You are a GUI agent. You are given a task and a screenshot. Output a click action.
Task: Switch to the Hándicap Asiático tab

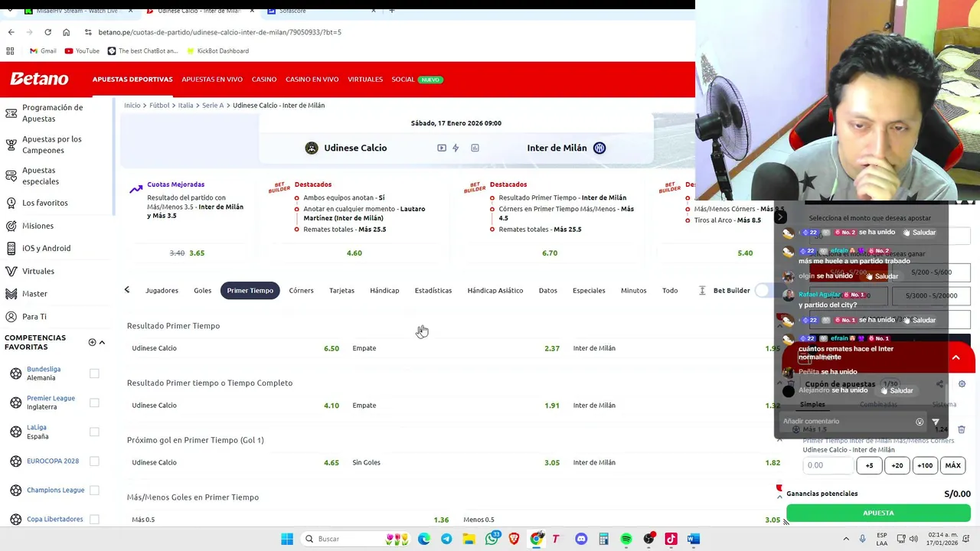tap(495, 290)
